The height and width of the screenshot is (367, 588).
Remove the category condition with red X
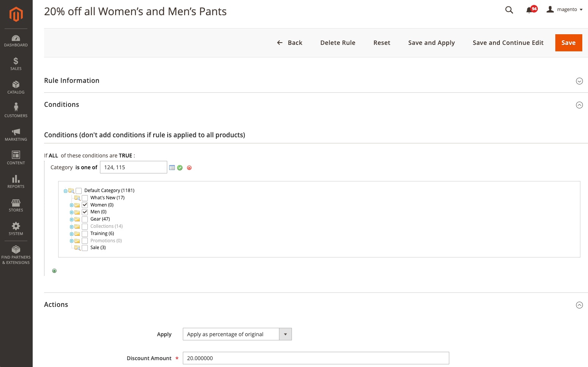[x=189, y=168]
